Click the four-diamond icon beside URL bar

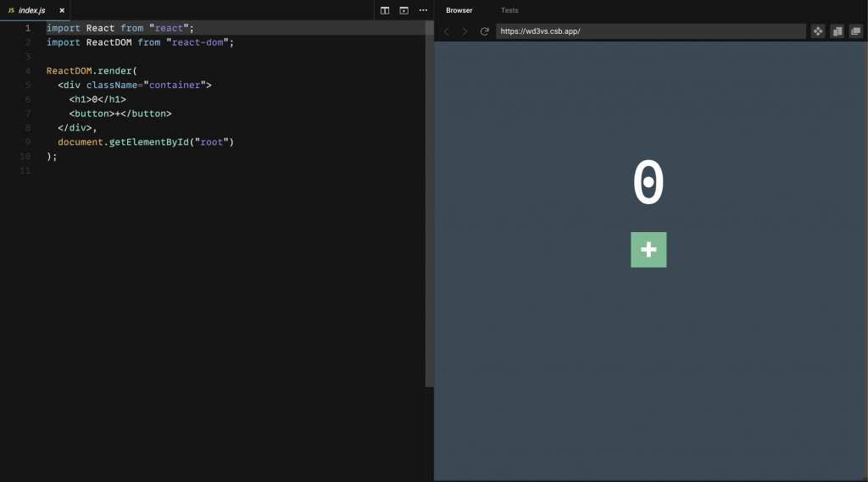(x=818, y=31)
